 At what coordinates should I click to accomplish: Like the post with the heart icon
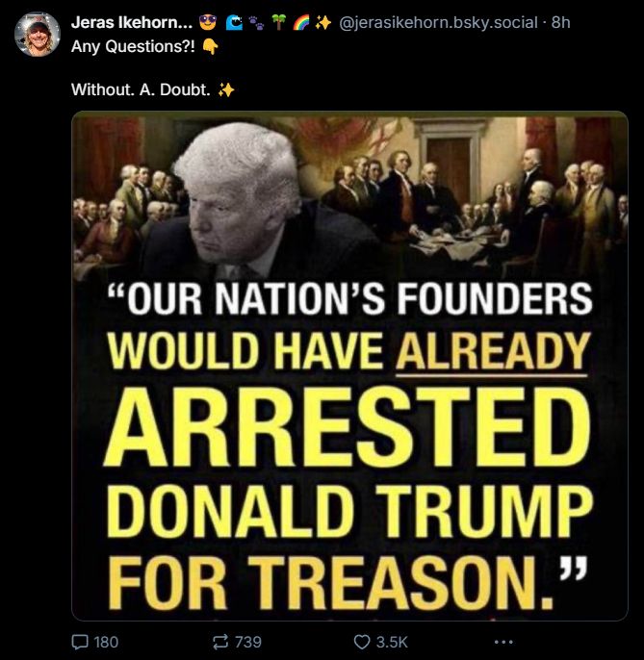click(361, 642)
